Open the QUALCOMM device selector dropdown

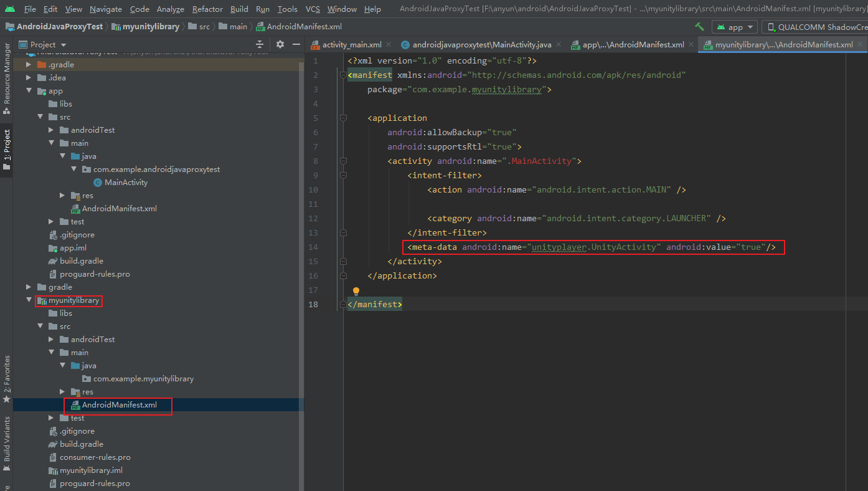pyautogui.click(x=814, y=27)
